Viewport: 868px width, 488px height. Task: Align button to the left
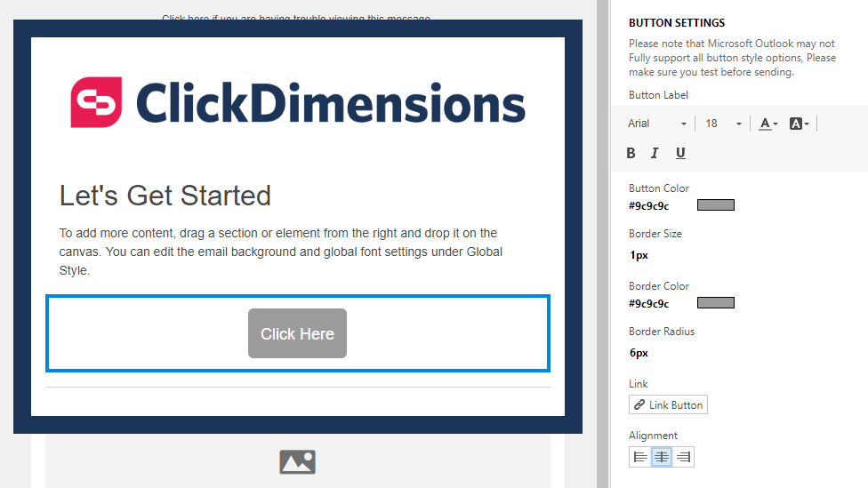click(640, 457)
